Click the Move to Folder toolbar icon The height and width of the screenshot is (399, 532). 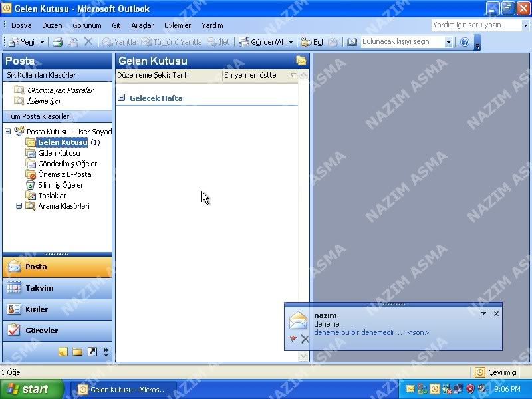(x=73, y=42)
